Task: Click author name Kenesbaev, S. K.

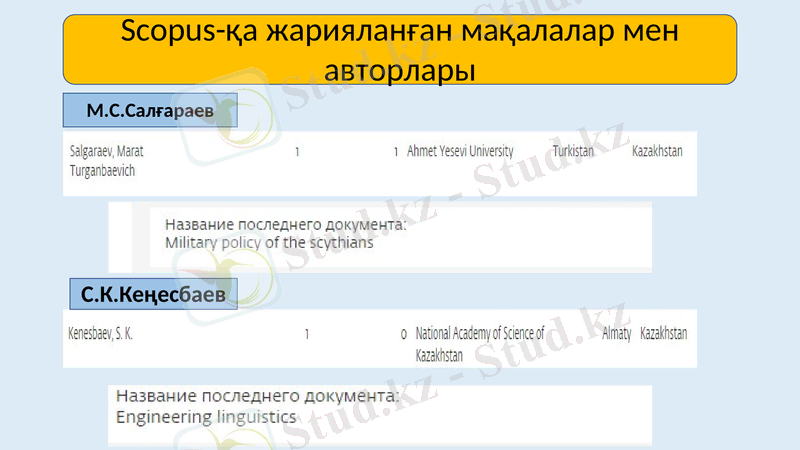Action: click(101, 334)
